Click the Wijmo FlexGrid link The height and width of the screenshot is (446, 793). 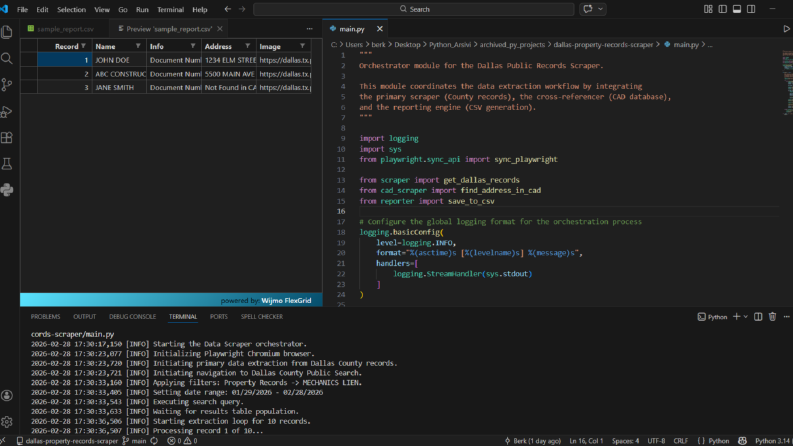click(286, 300)
